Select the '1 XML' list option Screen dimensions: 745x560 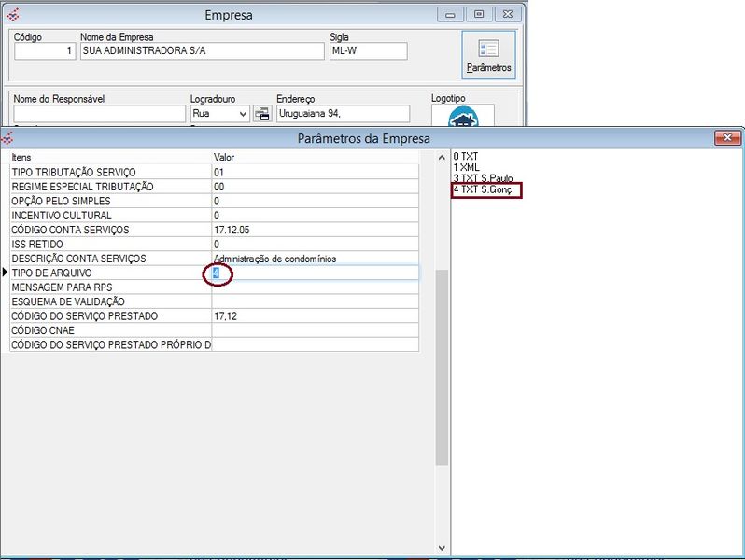click(466, 166)
